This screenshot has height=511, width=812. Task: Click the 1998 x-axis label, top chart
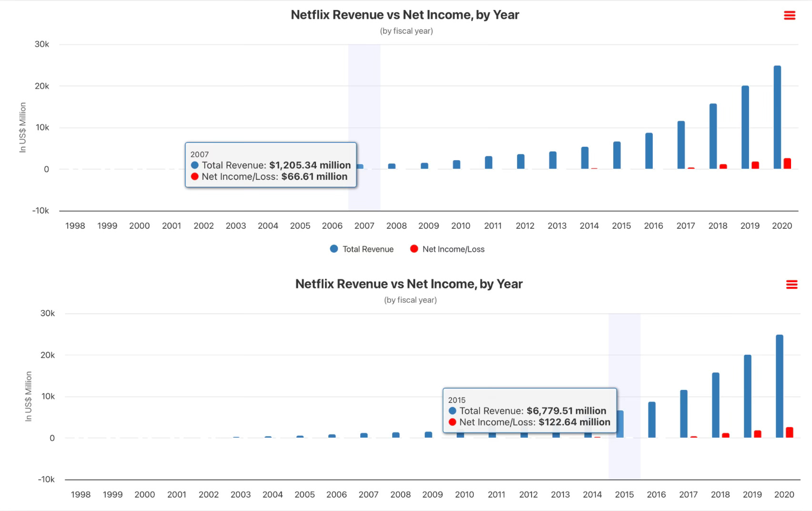[x=75, y=225]
